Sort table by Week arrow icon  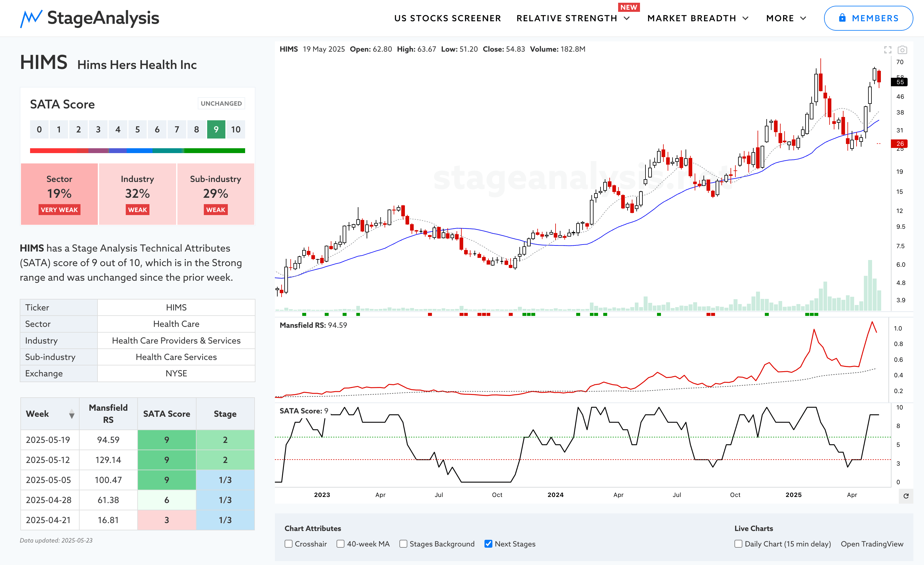coord(72,414)
